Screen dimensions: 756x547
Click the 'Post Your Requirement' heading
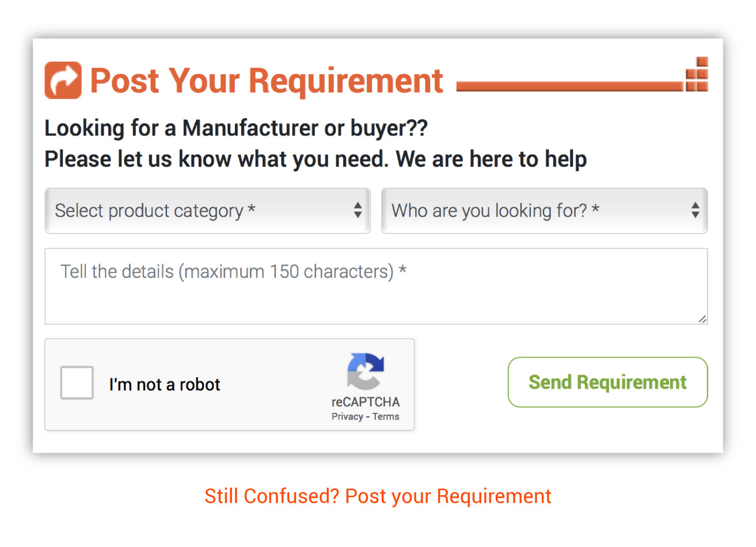267,81
